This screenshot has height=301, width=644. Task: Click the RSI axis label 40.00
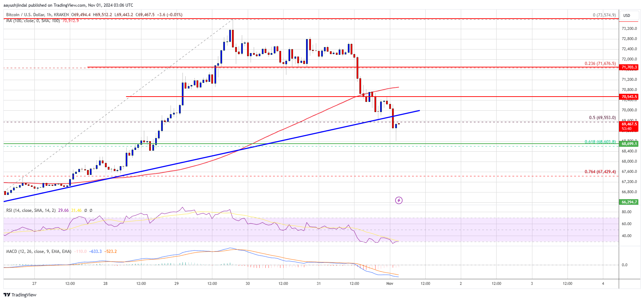626,236
